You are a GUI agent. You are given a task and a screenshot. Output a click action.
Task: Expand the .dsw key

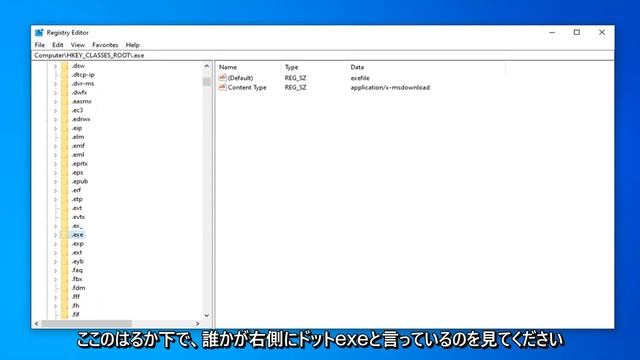[55, 66]
